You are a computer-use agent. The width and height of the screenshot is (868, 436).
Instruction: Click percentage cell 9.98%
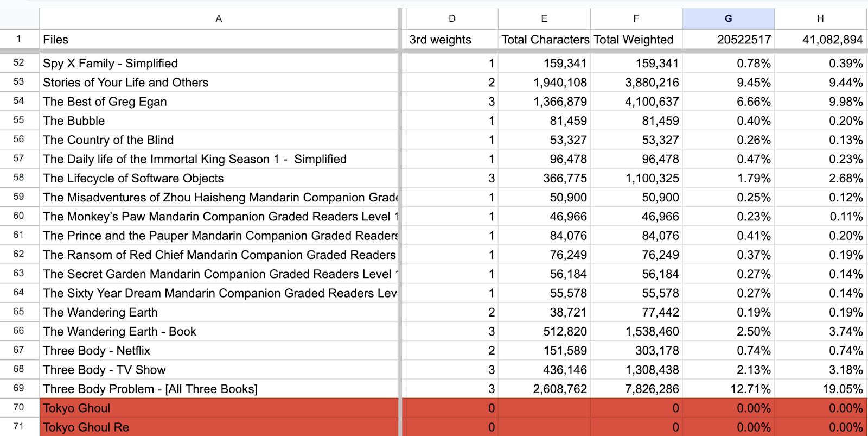click(x=821, y=102)
